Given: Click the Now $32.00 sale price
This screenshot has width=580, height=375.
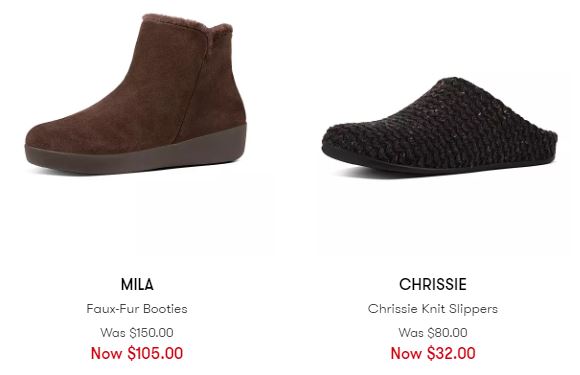Looking at the screenshot, I should 433,353.
